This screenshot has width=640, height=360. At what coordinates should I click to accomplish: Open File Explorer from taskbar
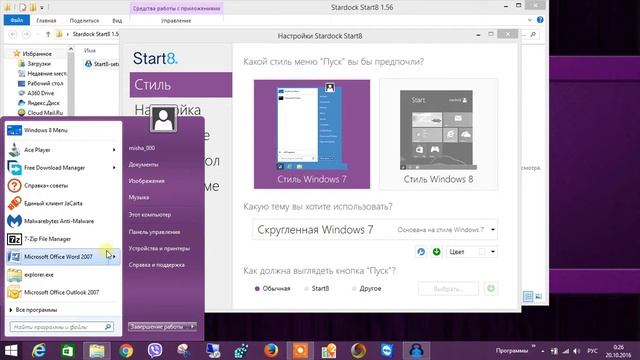97,351
